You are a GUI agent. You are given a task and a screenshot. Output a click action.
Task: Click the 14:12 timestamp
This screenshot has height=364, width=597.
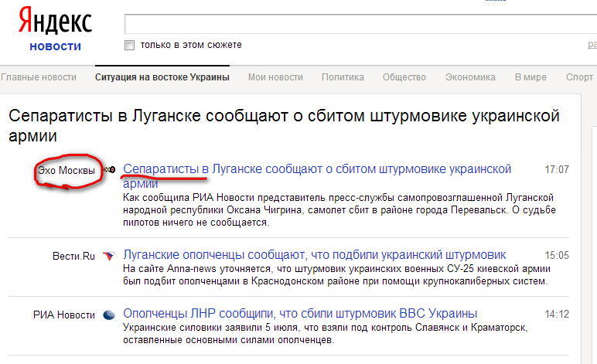(557, 315)
